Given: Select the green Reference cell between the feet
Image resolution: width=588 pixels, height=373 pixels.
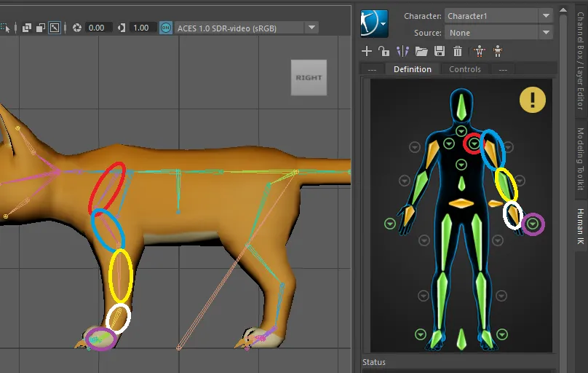Looking at the screenshot, I should point(461,339).
